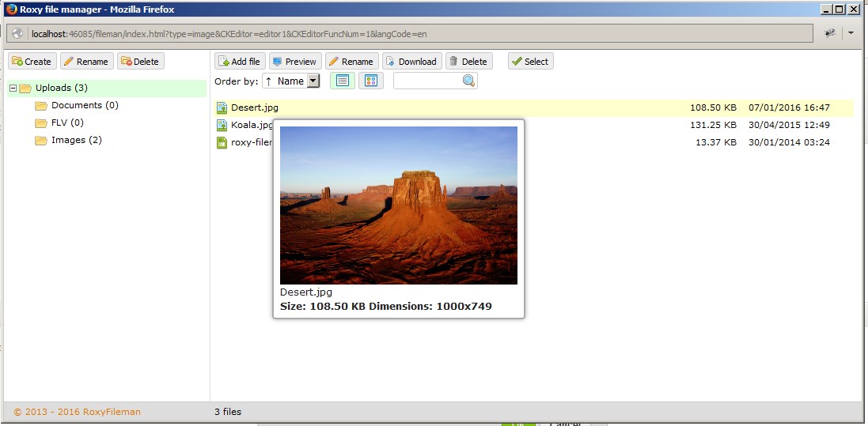Delete the selected file with trash button

coord(469,62)
